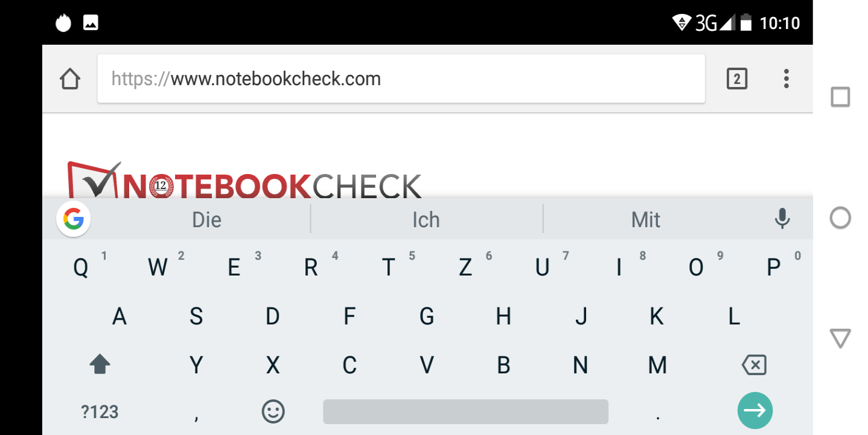Tap the backspace delete key
This screenshot has width=868, height=435.
[x=754, y=364]
